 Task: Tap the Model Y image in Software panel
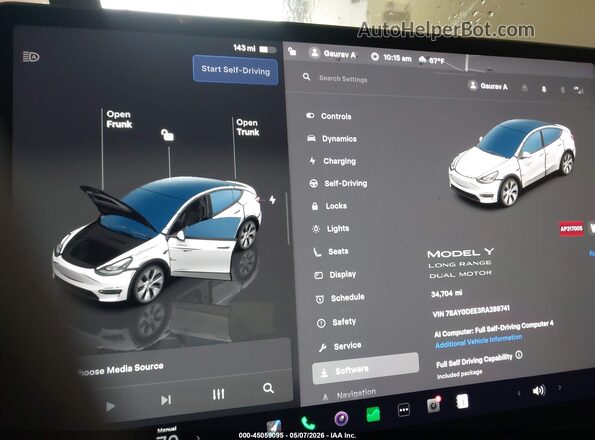coord(512,163)
